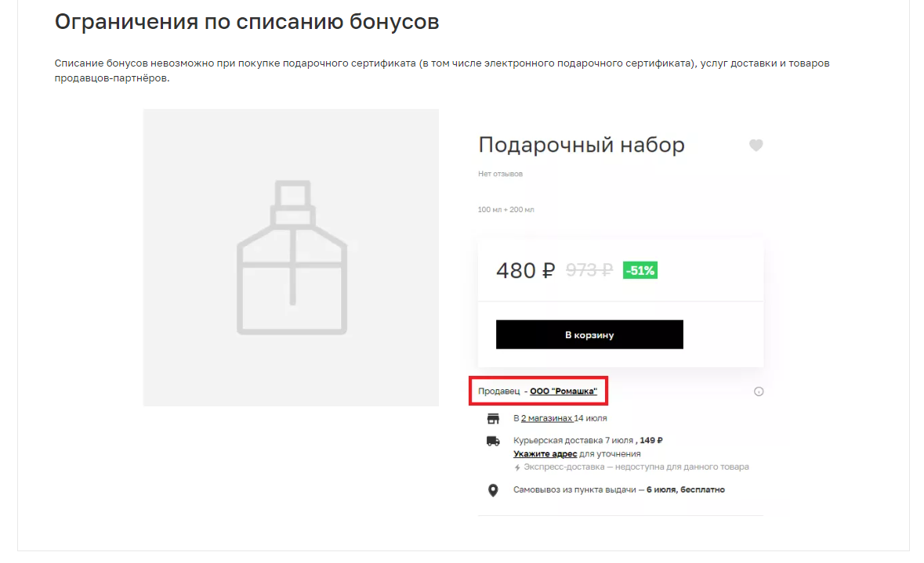Click the "Самовывоз из пункта выдачи" line
Viewport: 924px width, 563px height.
(574, 490)
